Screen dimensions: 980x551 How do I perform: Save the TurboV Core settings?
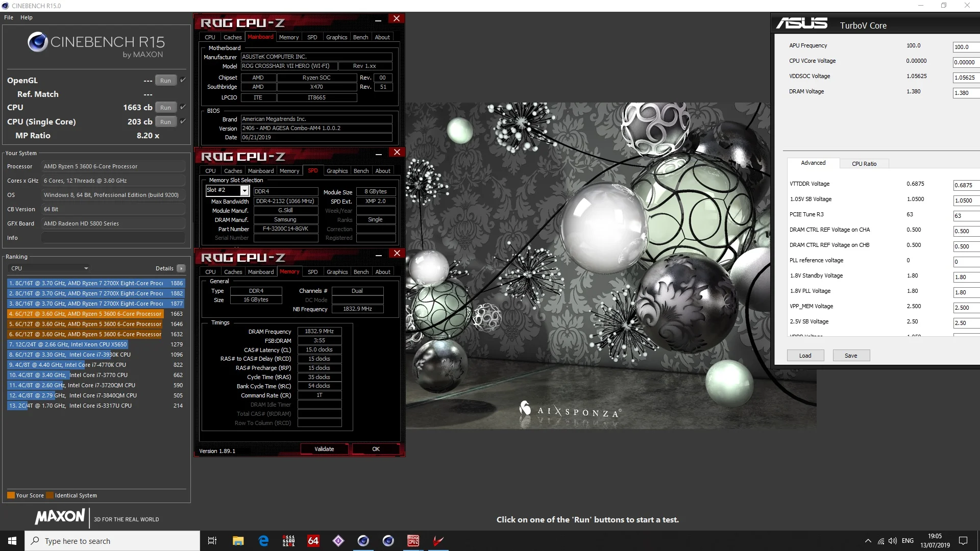click(x=851, y=356)
